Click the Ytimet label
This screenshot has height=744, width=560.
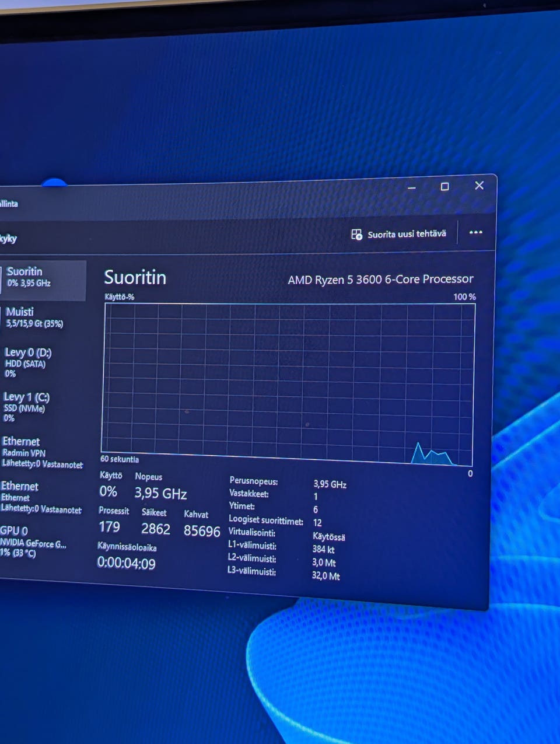(242, 506)
